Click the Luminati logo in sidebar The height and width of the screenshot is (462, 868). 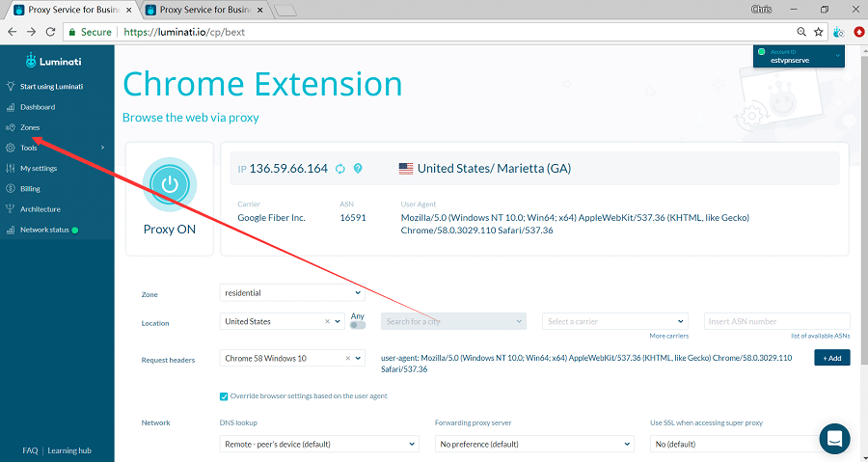[54, 61]
